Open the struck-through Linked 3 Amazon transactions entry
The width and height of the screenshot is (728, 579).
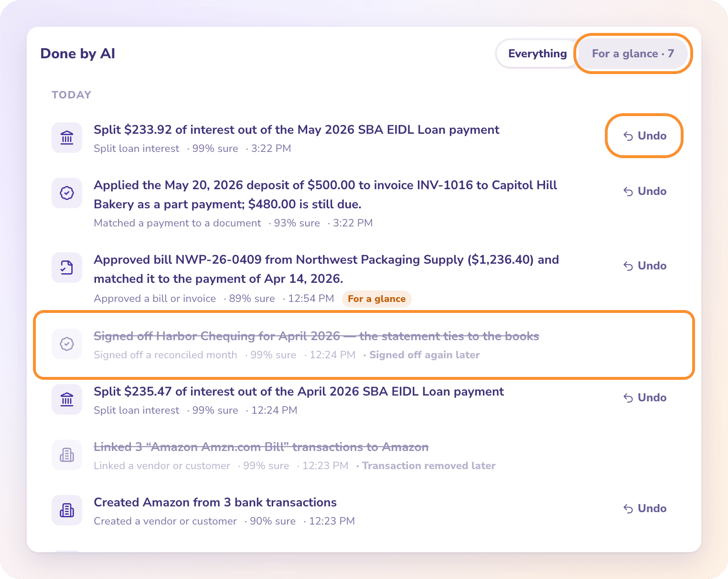click(261, 447)
